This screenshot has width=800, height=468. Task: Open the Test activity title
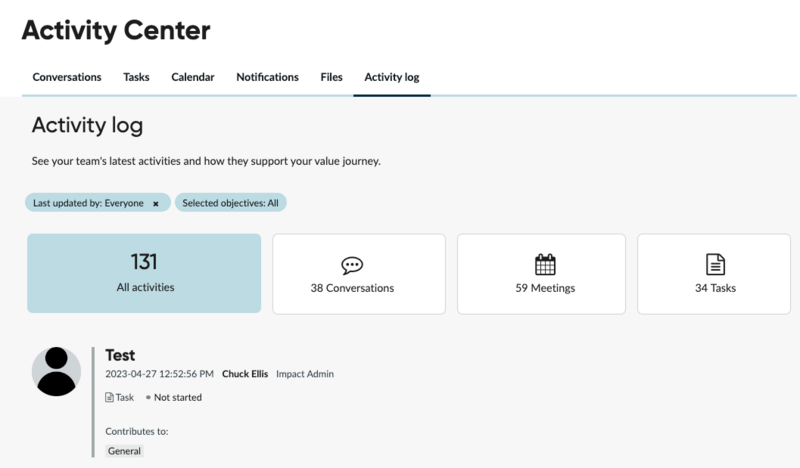(x=120, y=355)
